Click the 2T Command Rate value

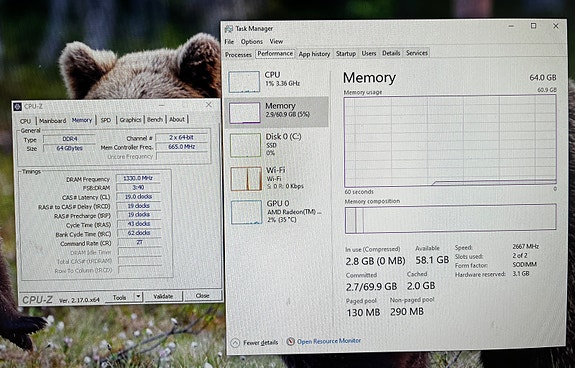pos(139,242)
